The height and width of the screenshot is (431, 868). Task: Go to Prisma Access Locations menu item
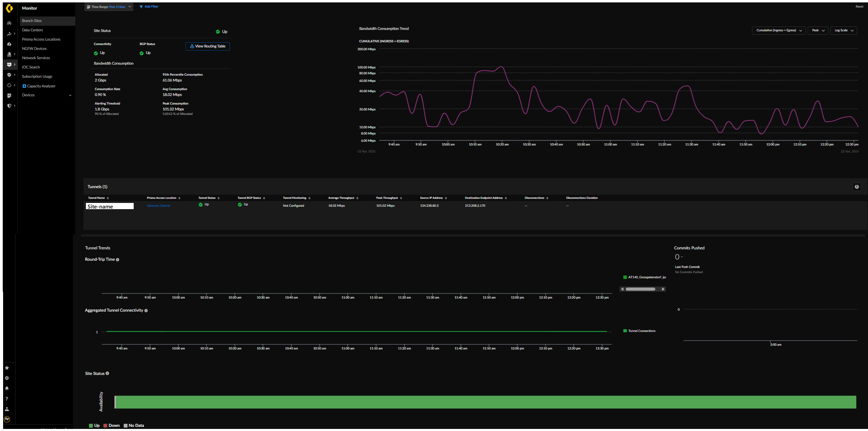[41, 40]
